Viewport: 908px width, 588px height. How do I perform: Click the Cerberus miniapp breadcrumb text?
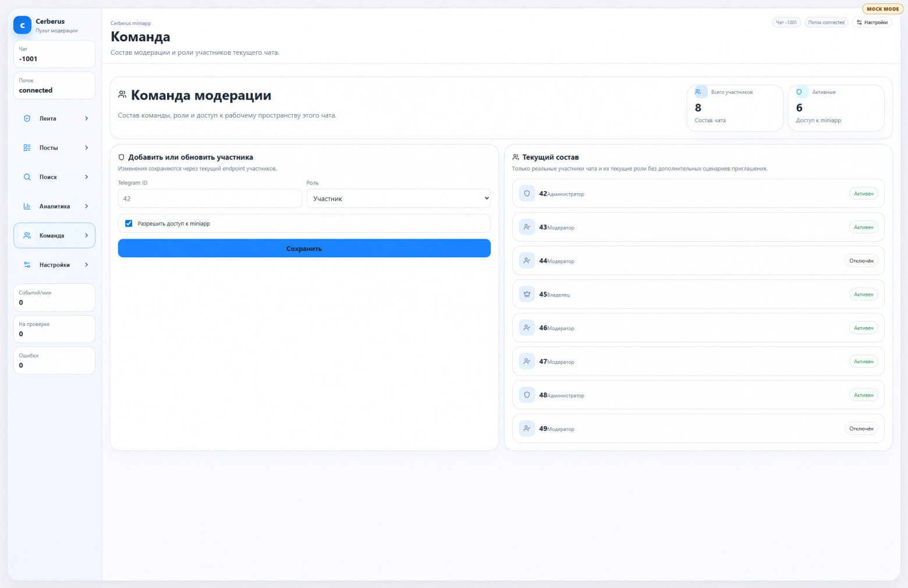(131, 23)
